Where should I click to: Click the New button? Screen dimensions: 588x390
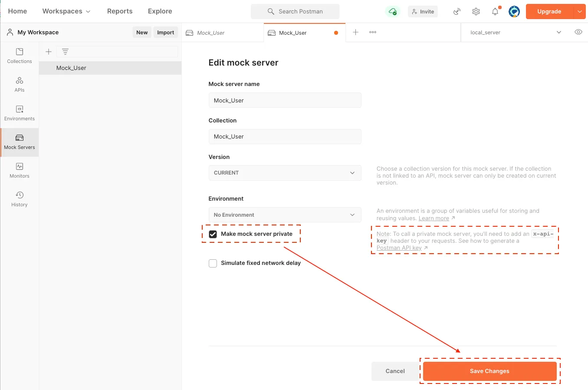pyautogui.click(x=142, y=33)
